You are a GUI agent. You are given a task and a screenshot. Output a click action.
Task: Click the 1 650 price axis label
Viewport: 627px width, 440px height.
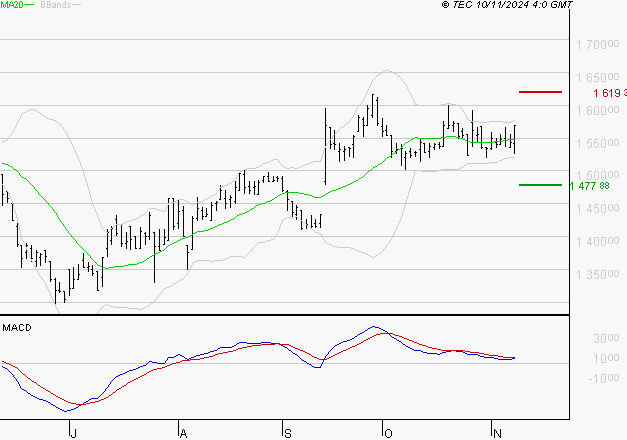[x=597, y=77]
